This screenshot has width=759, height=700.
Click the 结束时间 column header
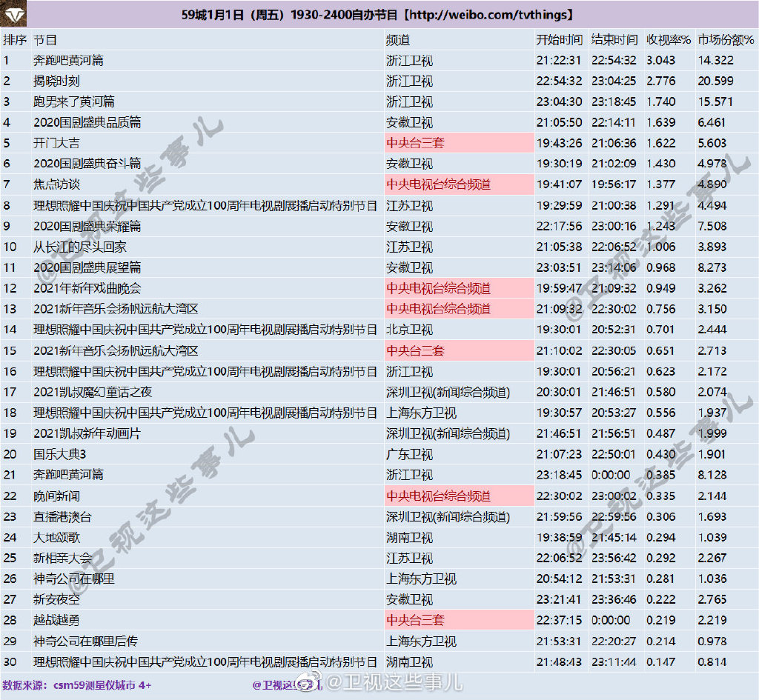(x=614, y=40)
